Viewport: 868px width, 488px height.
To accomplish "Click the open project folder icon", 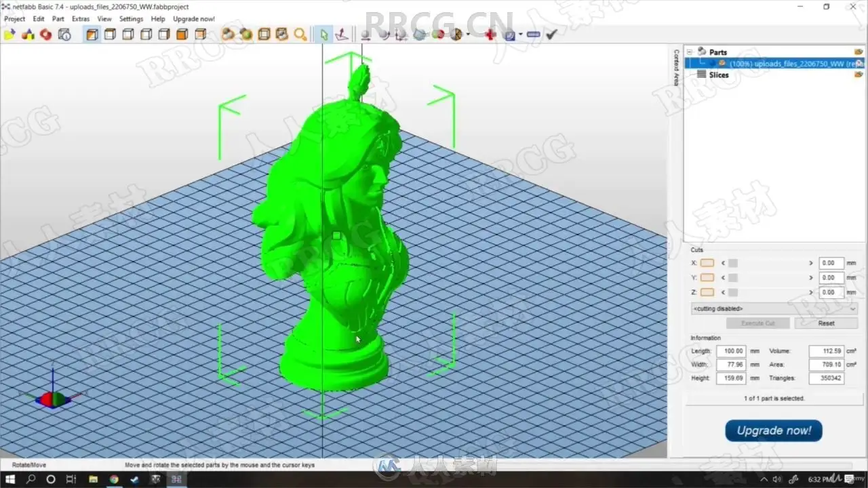I will coord(9,34).
